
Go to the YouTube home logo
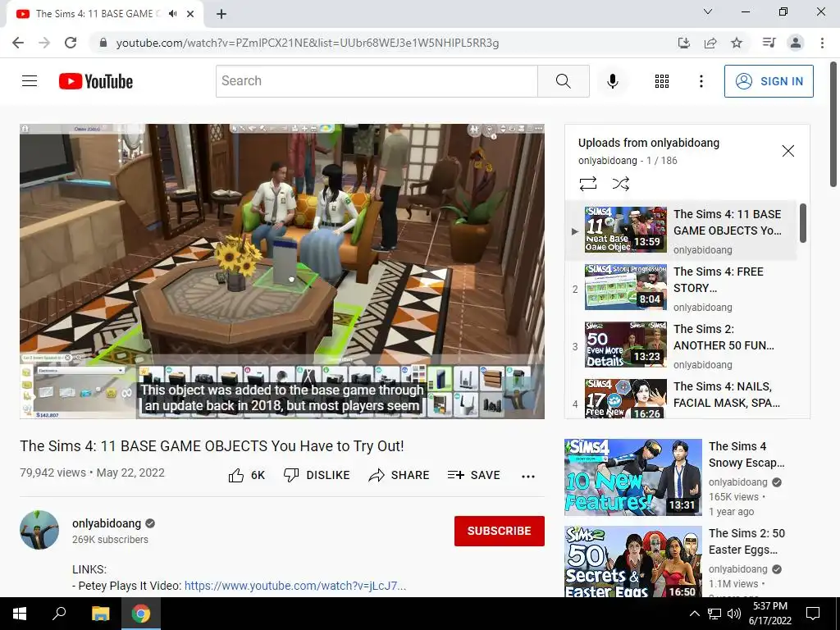click(x=96, y=81)
